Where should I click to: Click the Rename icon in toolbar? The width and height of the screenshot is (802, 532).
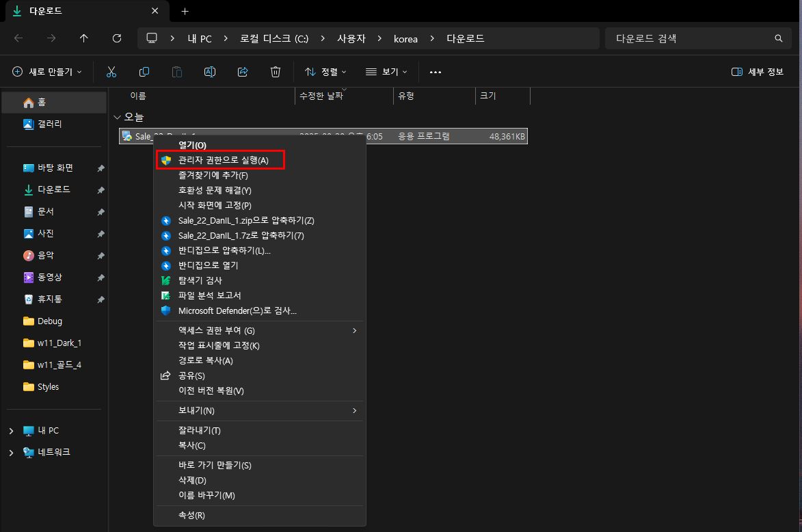click(210, 72)
